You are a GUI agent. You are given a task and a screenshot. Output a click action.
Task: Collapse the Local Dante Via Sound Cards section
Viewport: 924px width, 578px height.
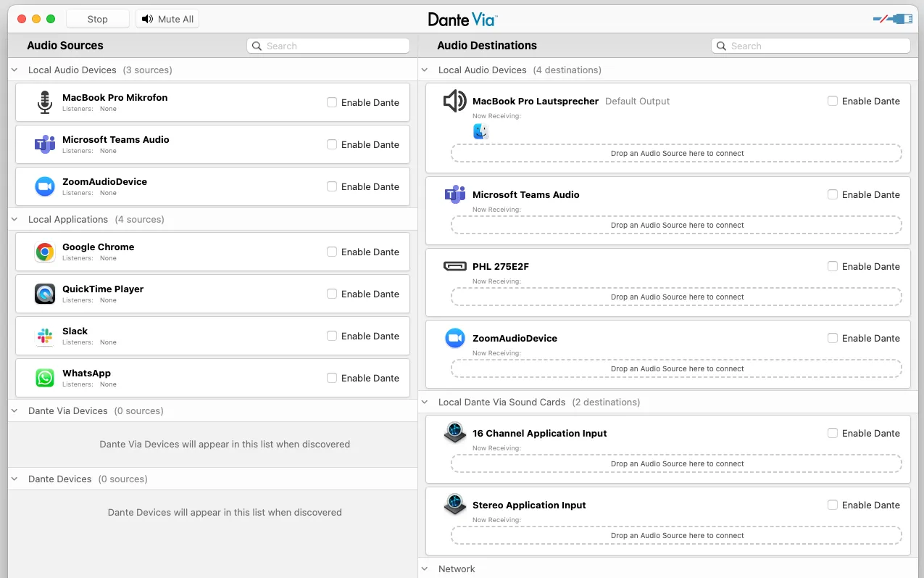click(x=425, y=402)
